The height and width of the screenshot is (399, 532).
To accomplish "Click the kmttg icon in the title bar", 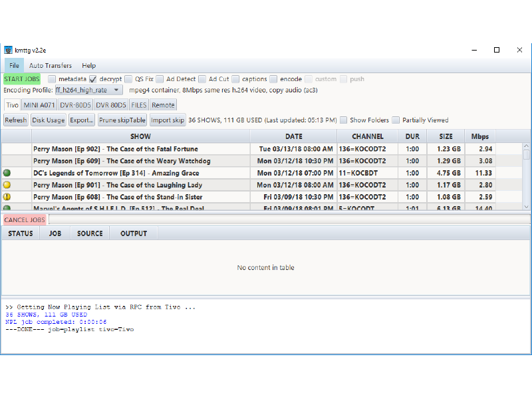I will (x=9, y=50).
